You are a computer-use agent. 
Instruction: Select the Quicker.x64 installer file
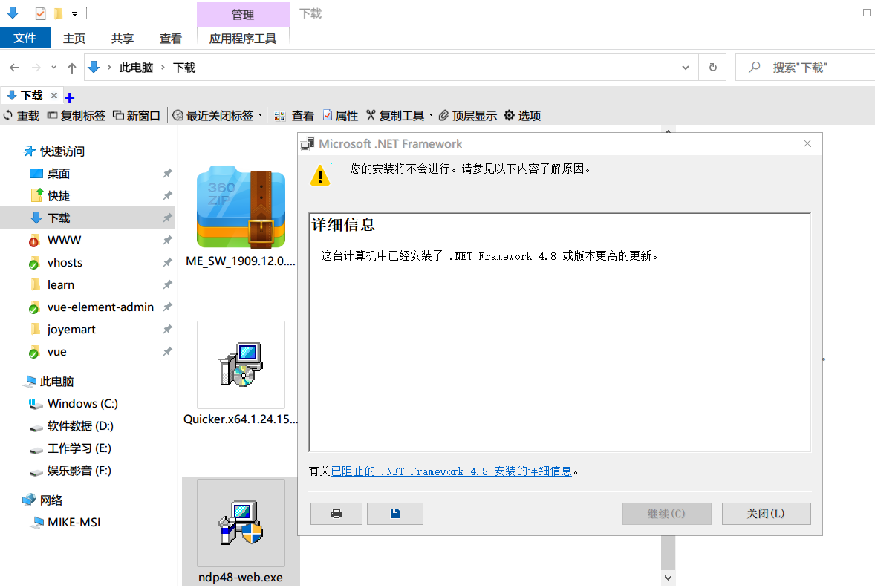[241, 373]
